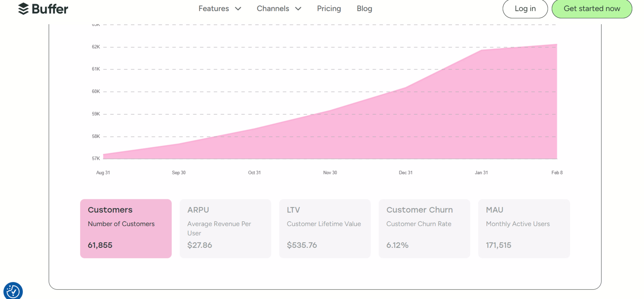644x299 pixels.
Task: Click the Nov 30 axis label
Action: [x=330, y=173]
